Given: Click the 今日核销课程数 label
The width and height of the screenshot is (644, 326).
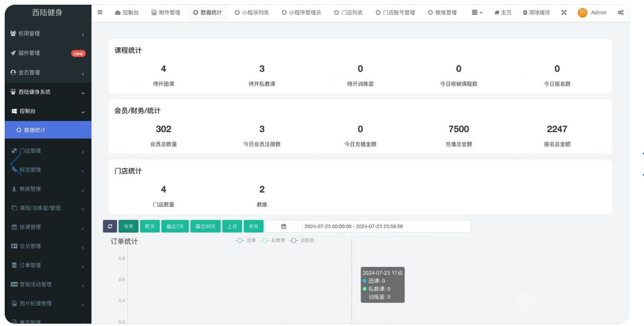Looking at the screenshot, I should pos(459,84).
